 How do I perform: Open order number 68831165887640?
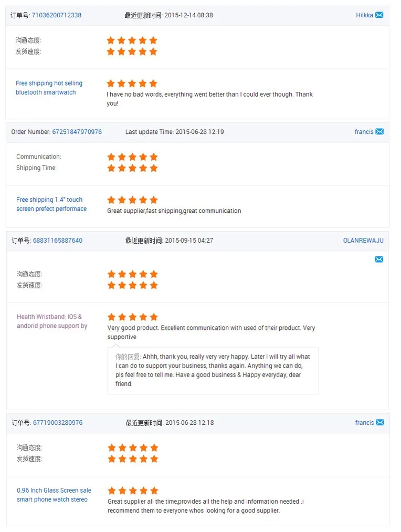(58, 241)
